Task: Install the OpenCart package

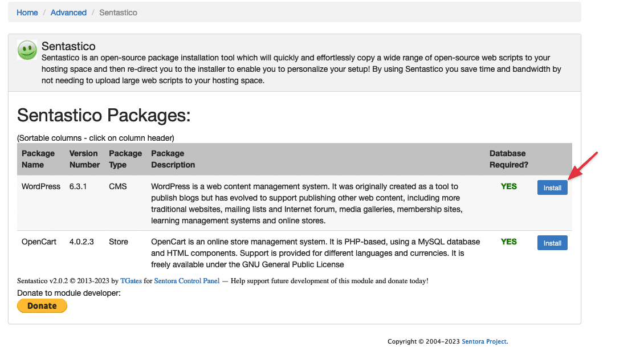Action: pyautogui.click(x=552, y=243)
